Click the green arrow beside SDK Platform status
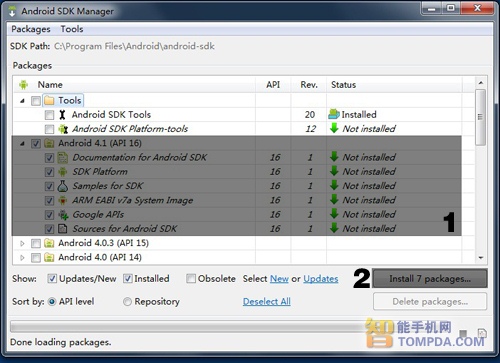 334,171
